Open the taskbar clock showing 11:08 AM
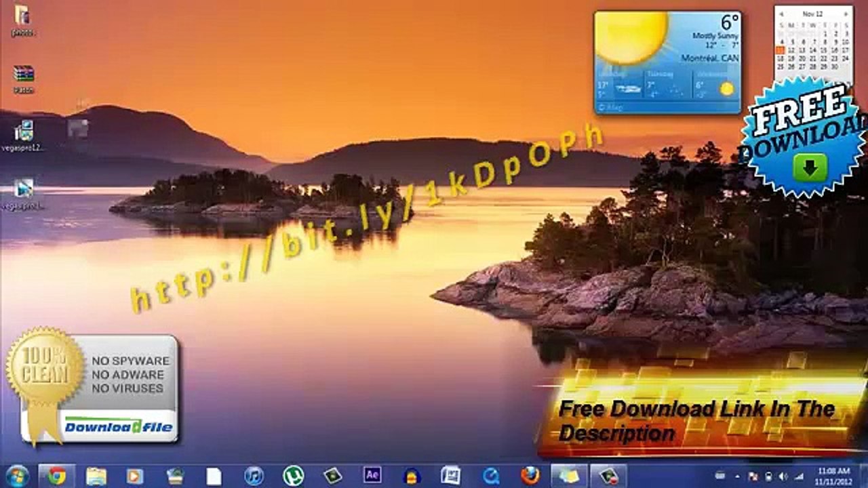The width and height of the screenshot is (868, 488). 834,476
